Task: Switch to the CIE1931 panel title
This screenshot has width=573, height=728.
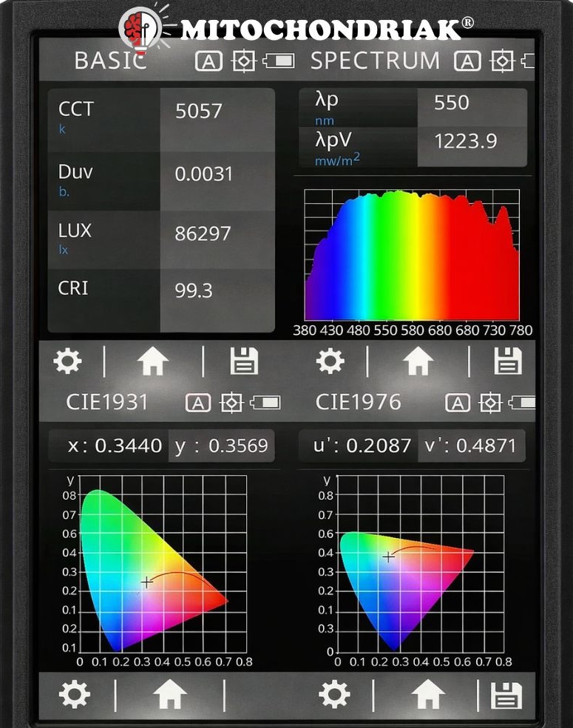Action: pyautogui.click(x=107, y=402)
